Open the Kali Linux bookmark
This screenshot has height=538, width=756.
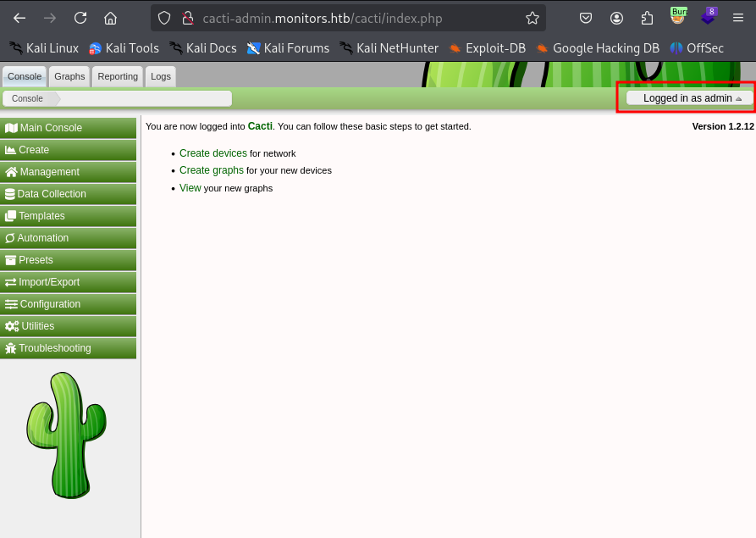tap(44, 48)
